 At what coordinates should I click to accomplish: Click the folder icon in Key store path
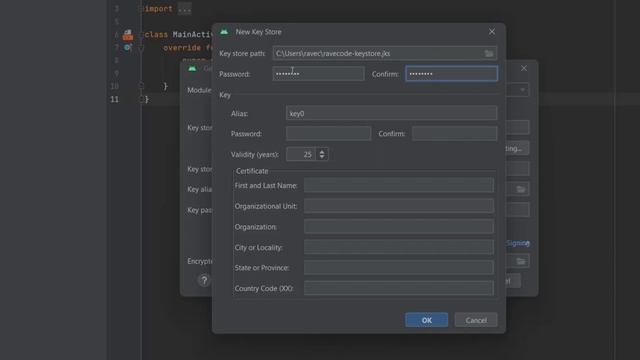tap(489, 53)
